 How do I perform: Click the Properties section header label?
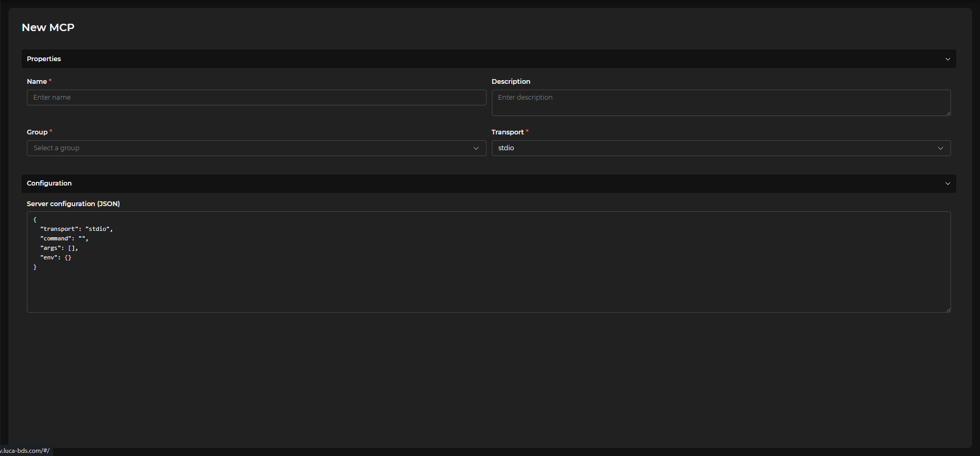[44, 59]
